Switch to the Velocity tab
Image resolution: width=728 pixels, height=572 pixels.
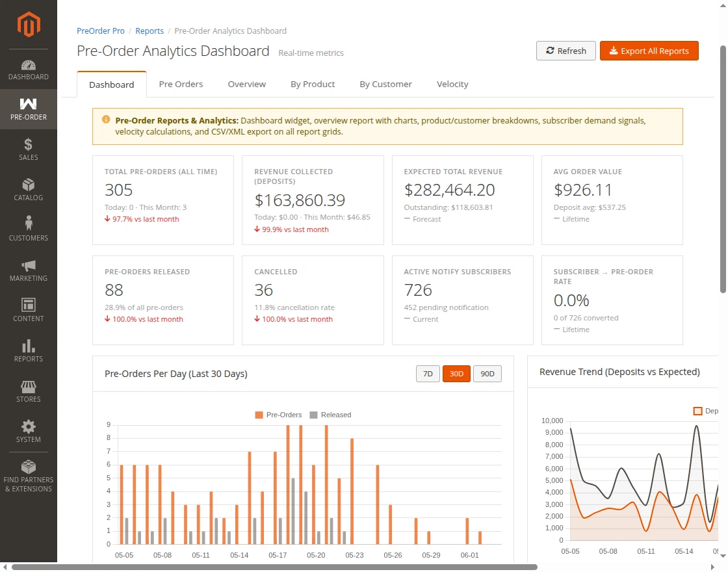tap(452, 84)
